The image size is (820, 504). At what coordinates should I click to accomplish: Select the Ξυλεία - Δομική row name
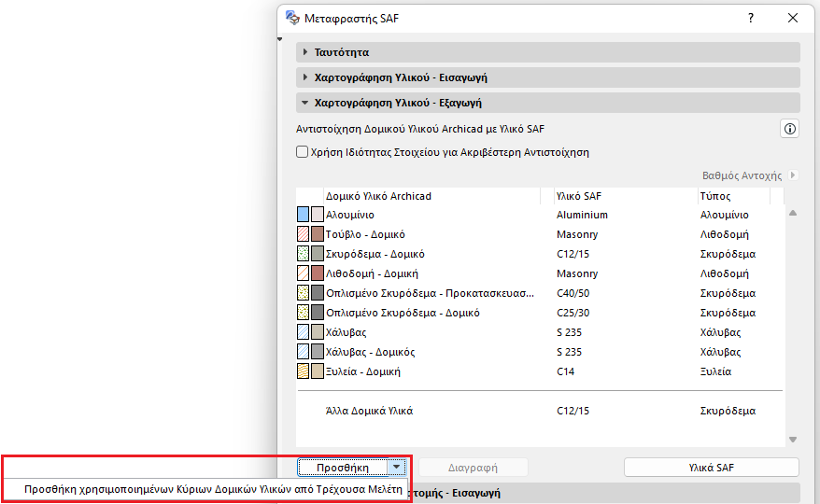click(x=363, y=371)
